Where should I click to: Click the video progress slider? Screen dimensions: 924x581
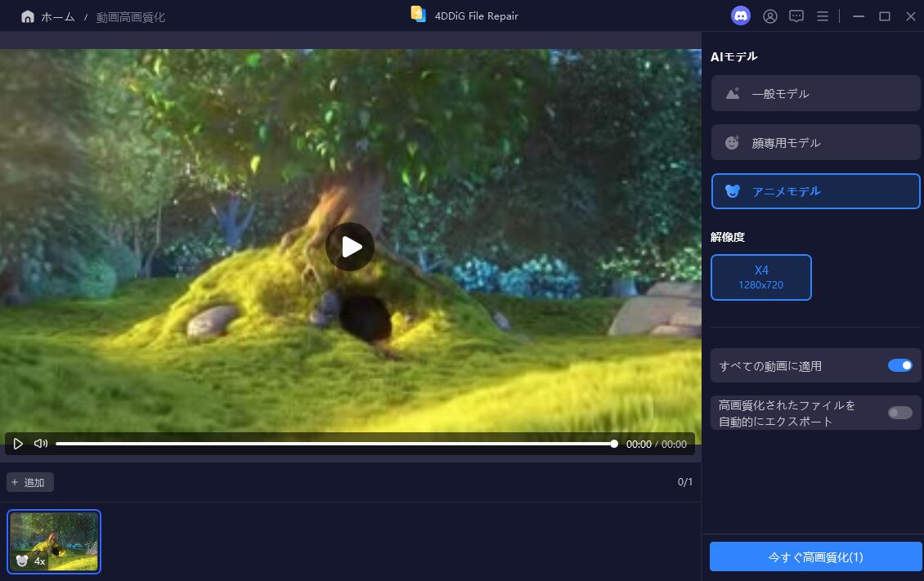coord(336,444)
